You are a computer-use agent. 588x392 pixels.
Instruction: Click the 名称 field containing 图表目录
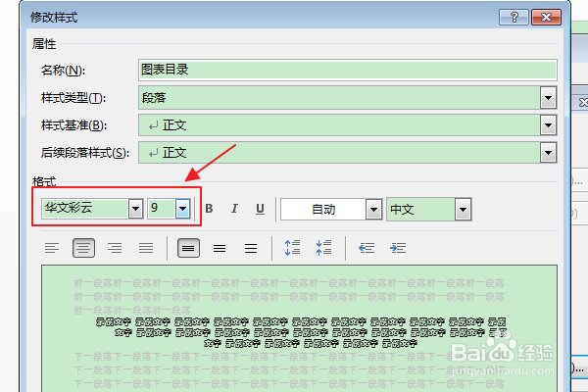click(x=348, y=70)
